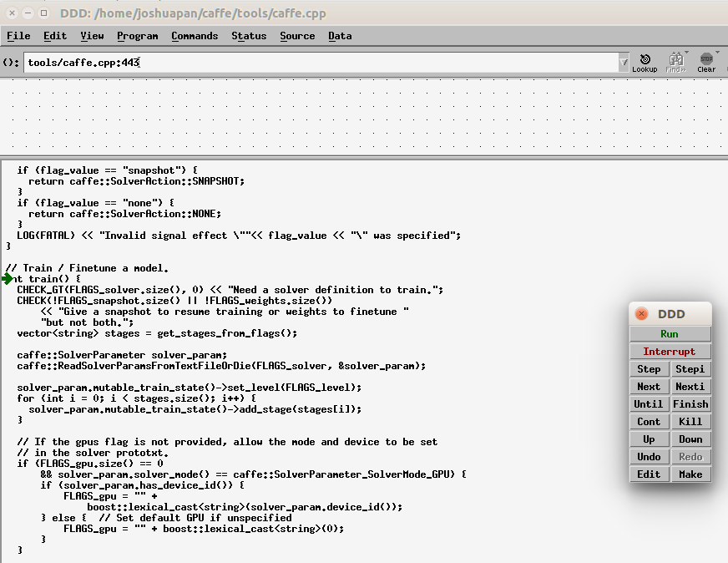Open the Find options dropdown arrow
728x563 pixels.
pos(686,53)
